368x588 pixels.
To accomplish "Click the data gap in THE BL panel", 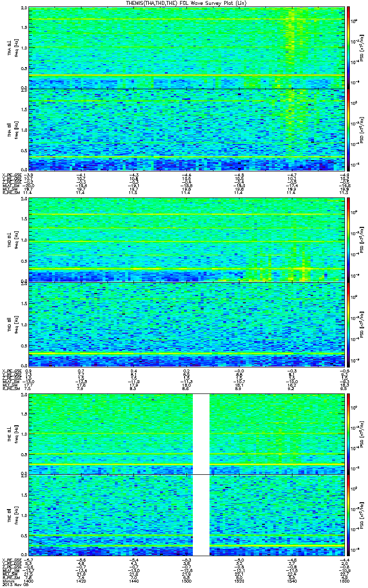I will pyautogui.click(x=201, y=434).
